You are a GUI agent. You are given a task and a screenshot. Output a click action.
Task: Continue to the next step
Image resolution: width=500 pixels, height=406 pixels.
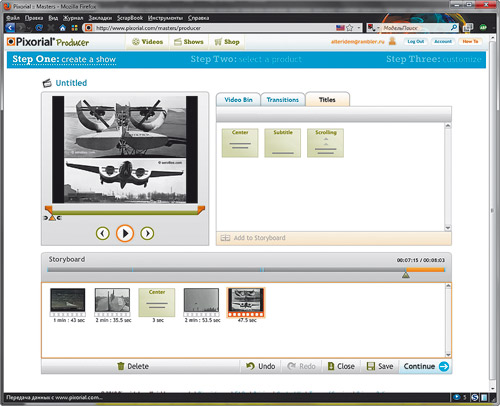coord(426,366)
